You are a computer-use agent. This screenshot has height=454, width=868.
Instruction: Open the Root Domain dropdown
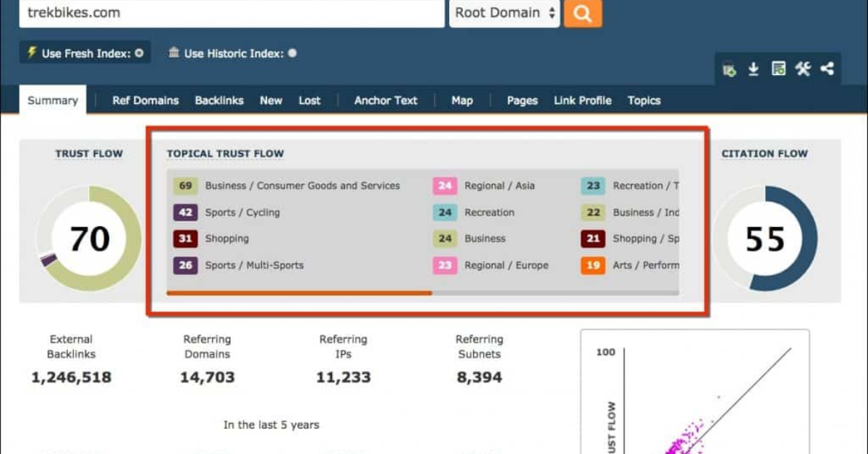click(504, 13)
